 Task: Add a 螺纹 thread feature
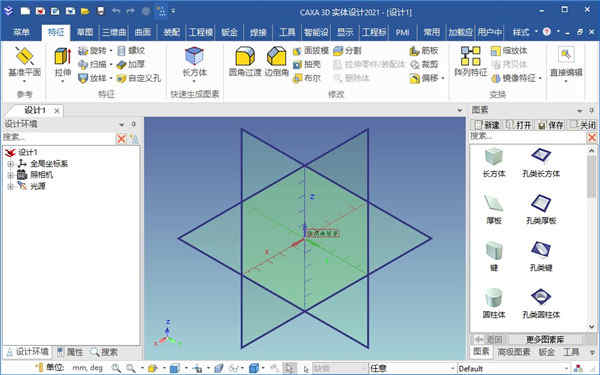[x=131, y=51]
